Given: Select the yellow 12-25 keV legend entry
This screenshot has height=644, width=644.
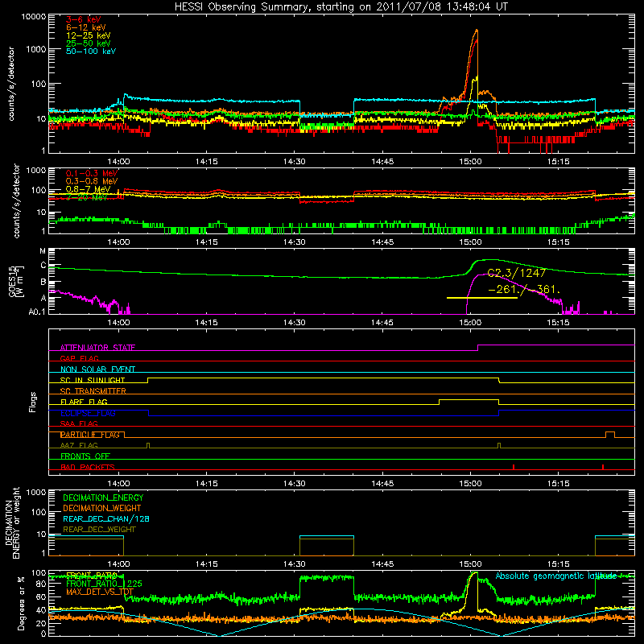Looking at the screenshot, I should point(89,35).
